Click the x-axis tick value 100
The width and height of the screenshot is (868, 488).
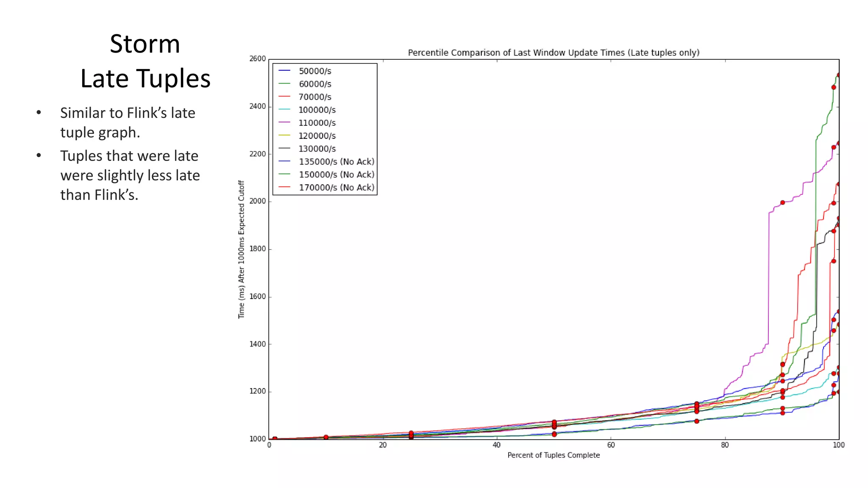(839, 445)
